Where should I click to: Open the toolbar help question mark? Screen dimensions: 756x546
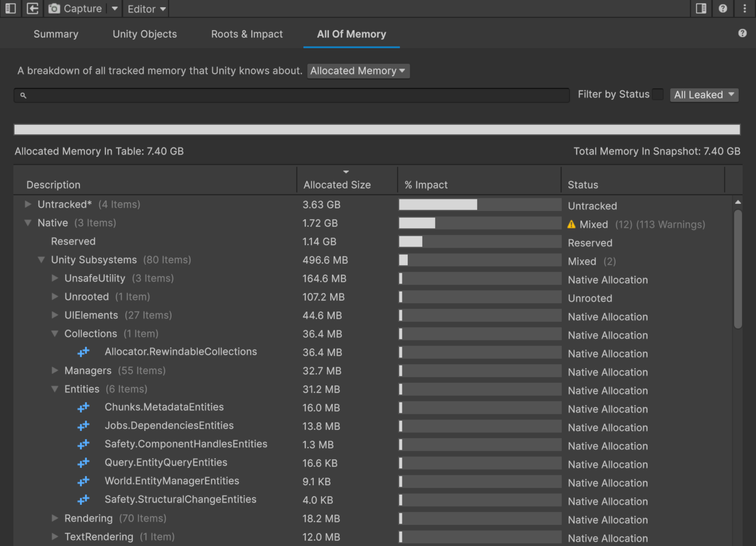click(x=723, y=8)
